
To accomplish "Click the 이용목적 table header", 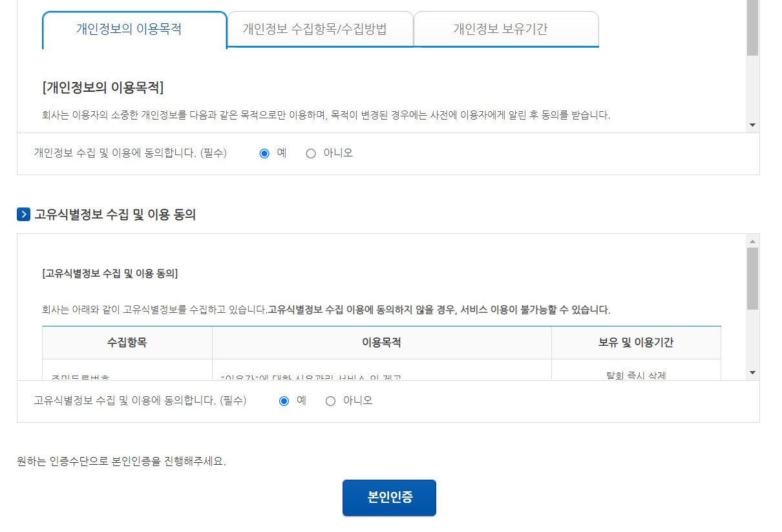I will (381, 343).
